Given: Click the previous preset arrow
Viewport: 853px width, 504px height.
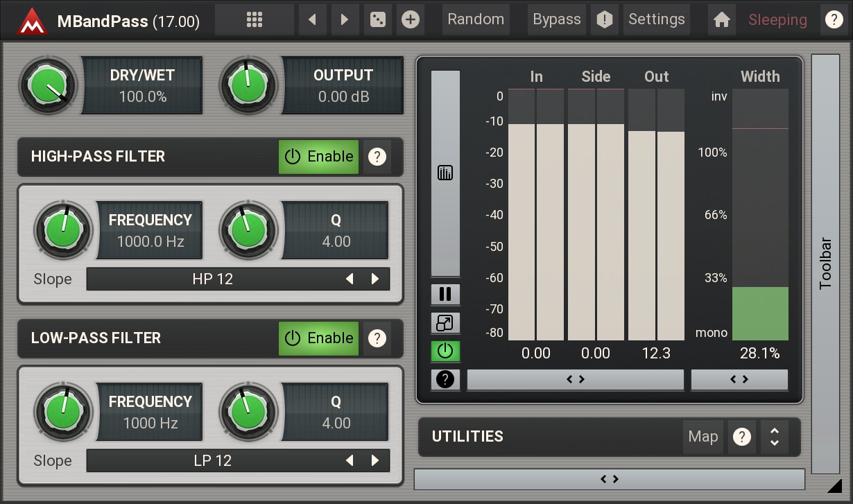Looking at the screenshot, I should [x=312, y=19].
